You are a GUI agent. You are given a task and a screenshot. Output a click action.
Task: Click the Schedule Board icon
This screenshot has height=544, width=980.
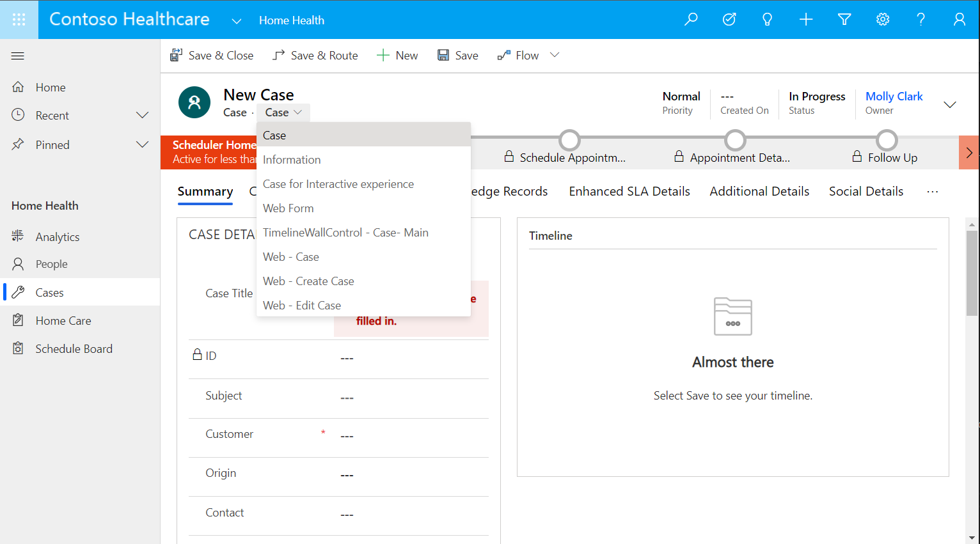pyautogui.click(x=18, y=348)
